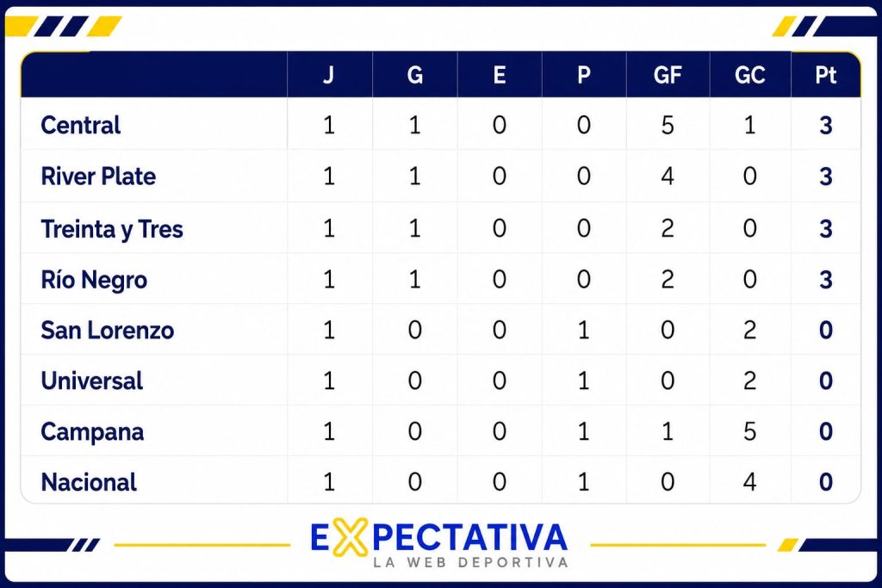Select Treinta y Tres team name
The width and height of the screenshot is (882, 588).
[112, 229]
